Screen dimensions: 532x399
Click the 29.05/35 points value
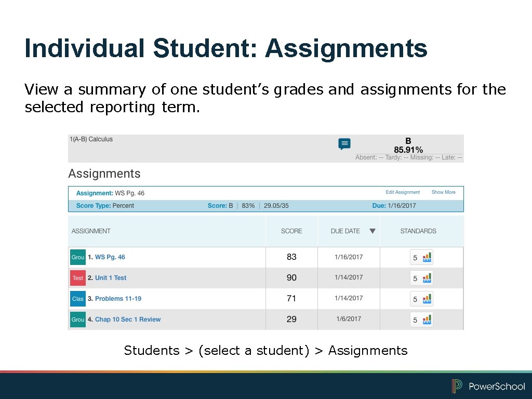(x=276, y=206)
